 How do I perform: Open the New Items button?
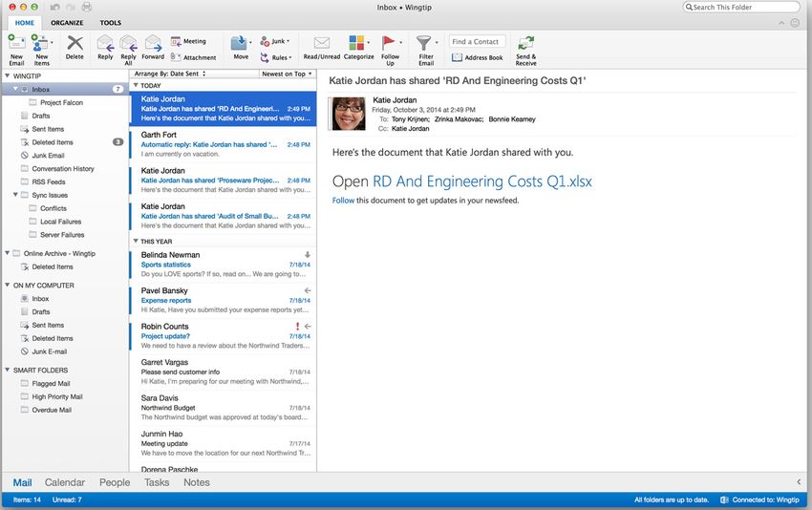pyautogui.click(x=41, y=50)
